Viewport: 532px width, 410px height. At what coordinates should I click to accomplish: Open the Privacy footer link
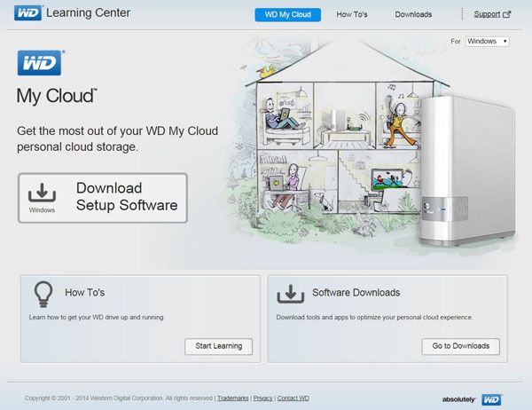tap(263, 398)
